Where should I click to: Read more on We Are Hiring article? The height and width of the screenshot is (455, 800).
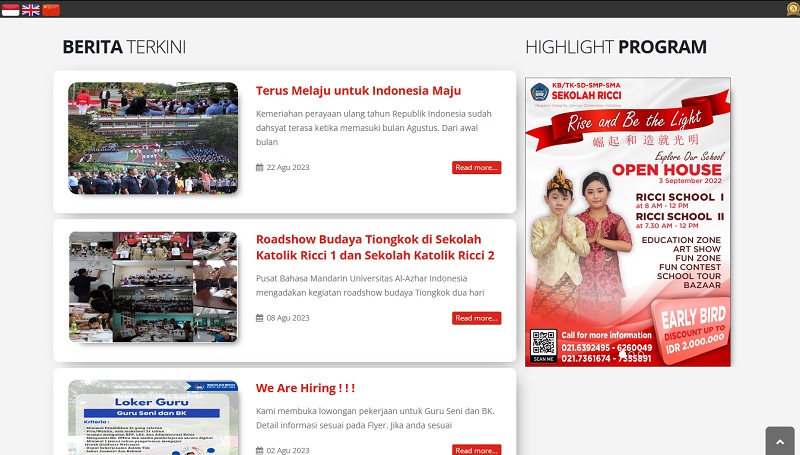[x=477, y=450]
